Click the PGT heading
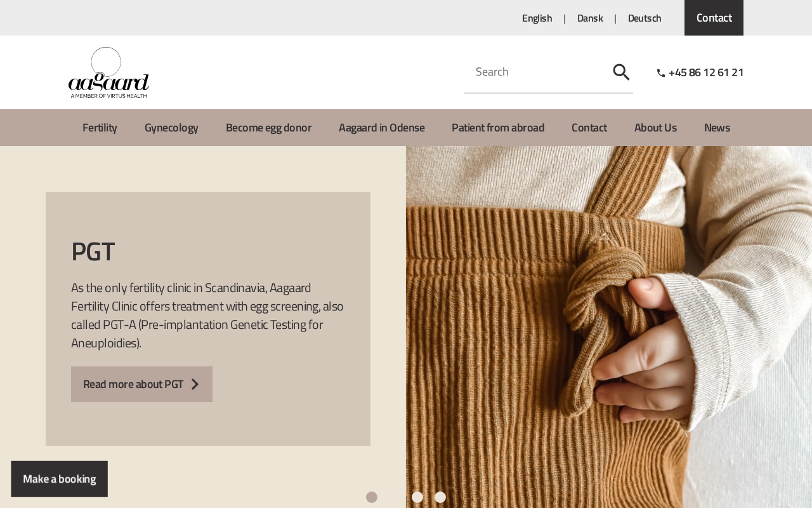 tap(93, 251)
